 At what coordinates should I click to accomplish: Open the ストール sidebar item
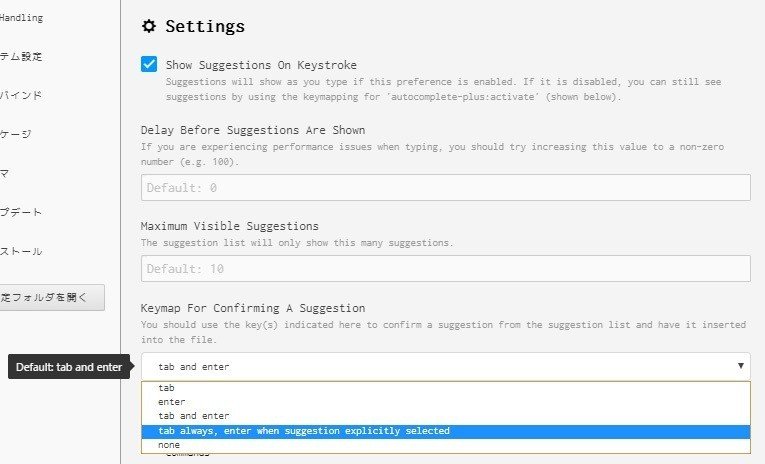(21, 251)
